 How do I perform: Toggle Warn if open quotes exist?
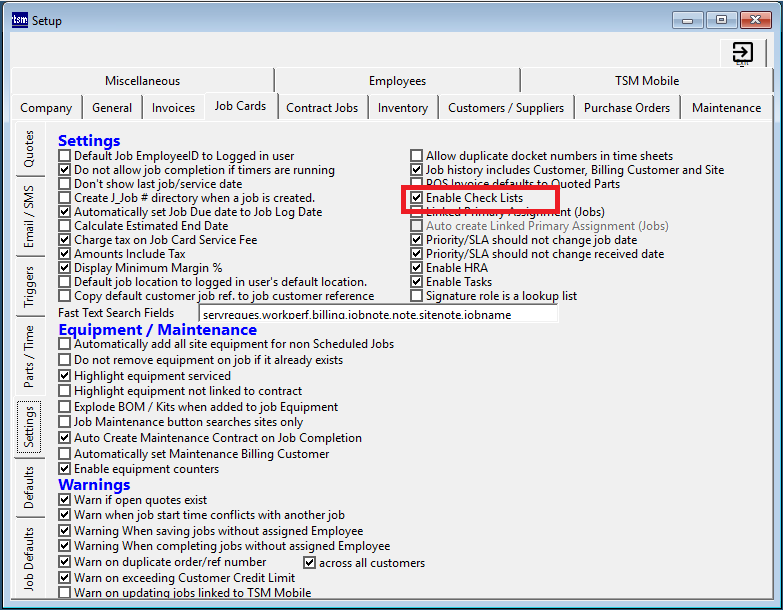[x=65, y=500]
